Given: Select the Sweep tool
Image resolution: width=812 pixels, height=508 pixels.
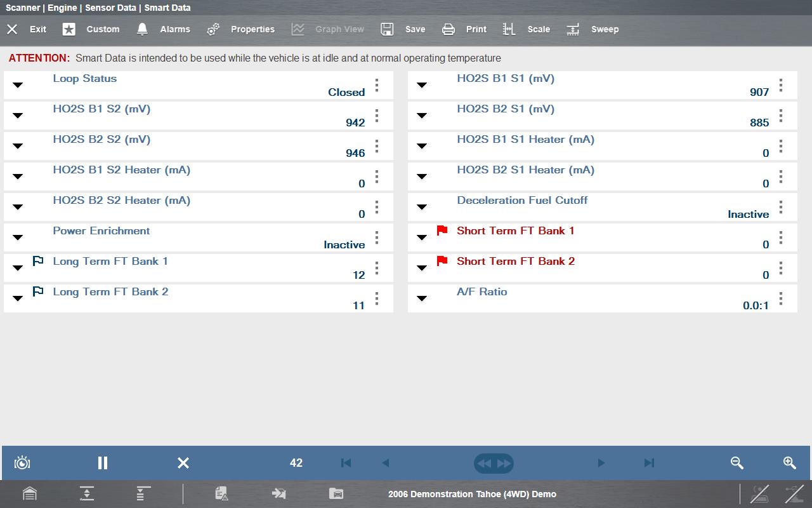Looking at the screenshot, I should 573,29.
